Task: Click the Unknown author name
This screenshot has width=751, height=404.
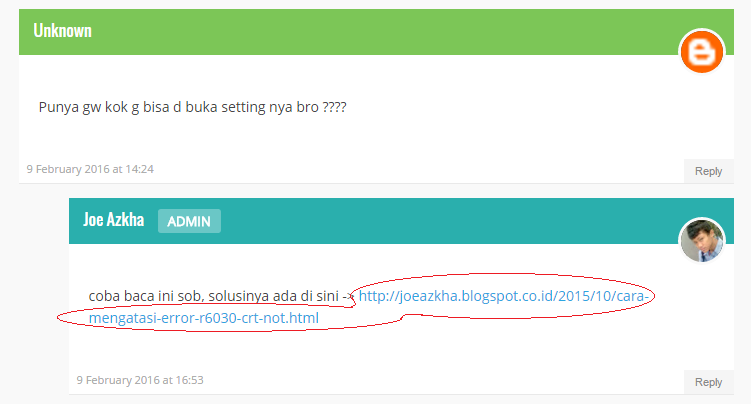Action: tap(62, 31)
